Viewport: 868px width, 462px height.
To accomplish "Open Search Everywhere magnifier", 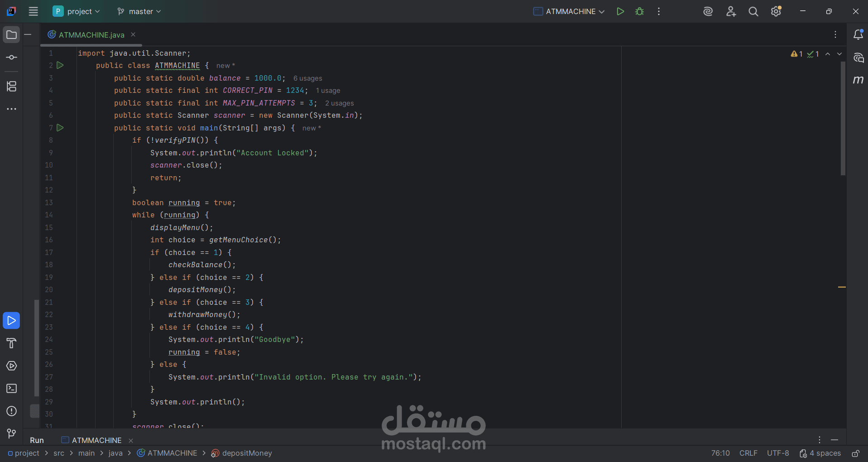I will point(753,11).
